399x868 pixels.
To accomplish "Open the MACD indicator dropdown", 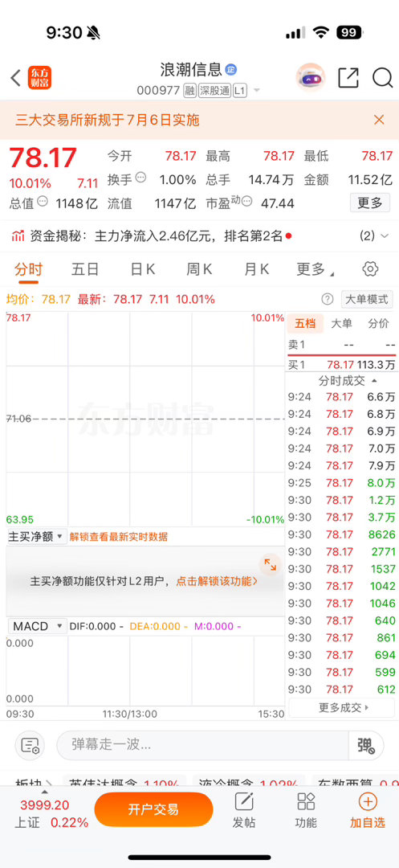I will [37, 626].
